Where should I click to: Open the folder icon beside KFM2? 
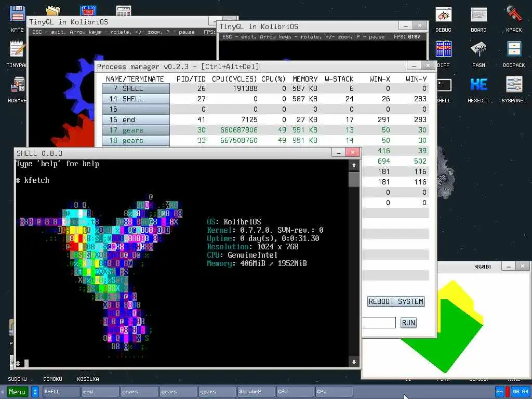coord(52,11)
